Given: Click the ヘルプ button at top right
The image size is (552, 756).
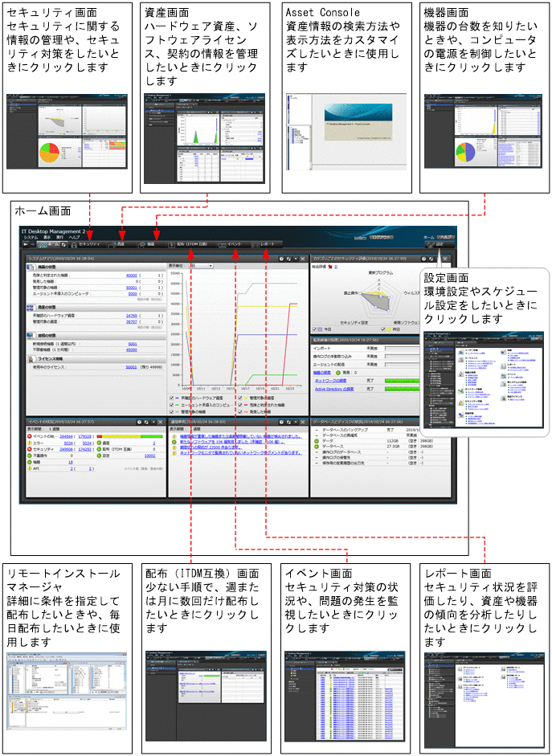Looking at the screenshot, I should [x=445, y=238].
